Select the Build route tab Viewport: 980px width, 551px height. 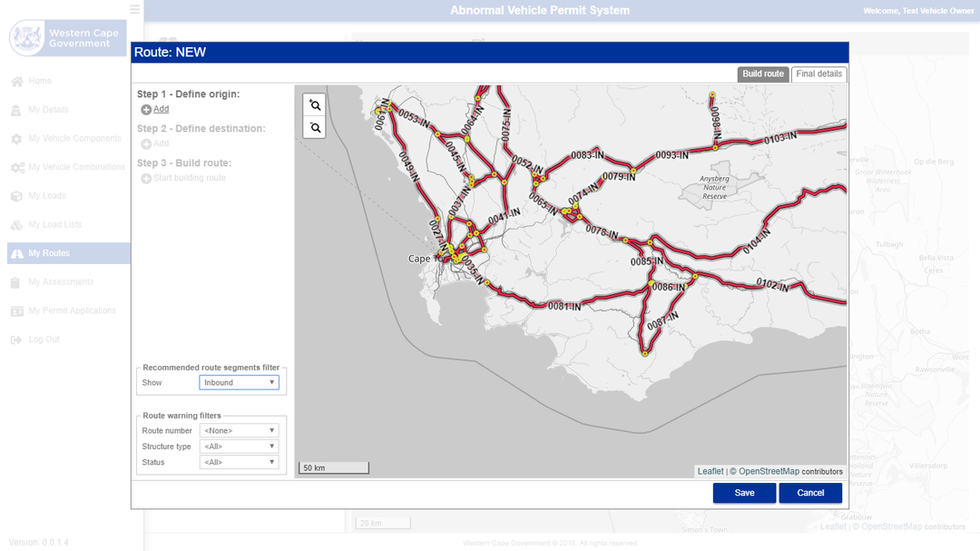tap(762, 74)
